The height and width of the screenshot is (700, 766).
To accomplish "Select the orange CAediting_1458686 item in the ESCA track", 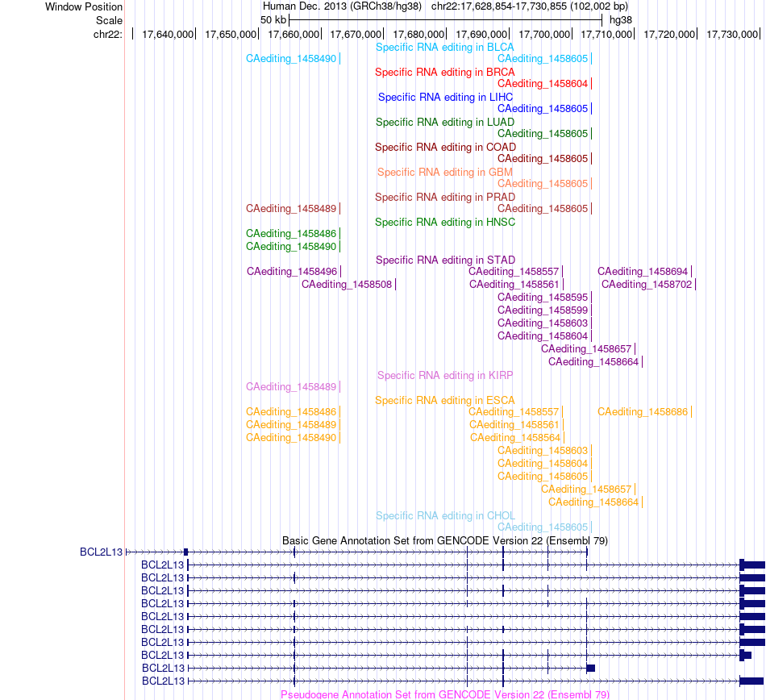I will (x=643, y=412).
